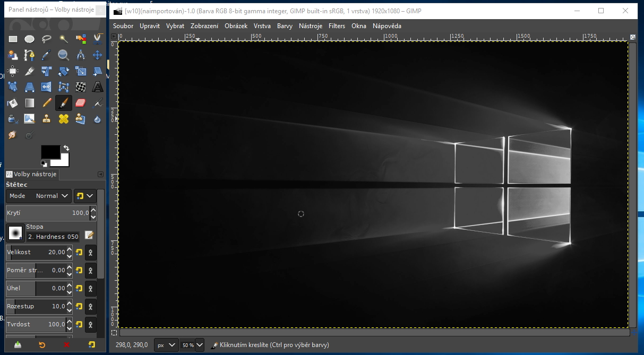Select the Eraser tool
This screenshot has width=644, height=355.
pyautogui.click(x=81, y=102)
